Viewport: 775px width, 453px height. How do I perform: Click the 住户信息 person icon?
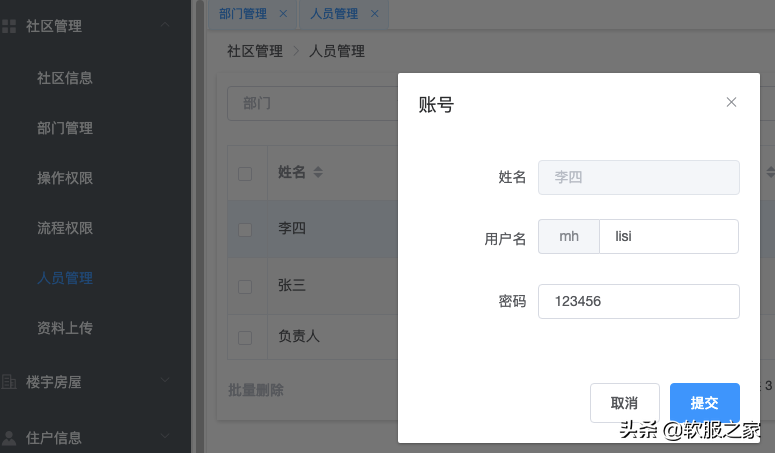pyautogui.click(x=9, y=438)
